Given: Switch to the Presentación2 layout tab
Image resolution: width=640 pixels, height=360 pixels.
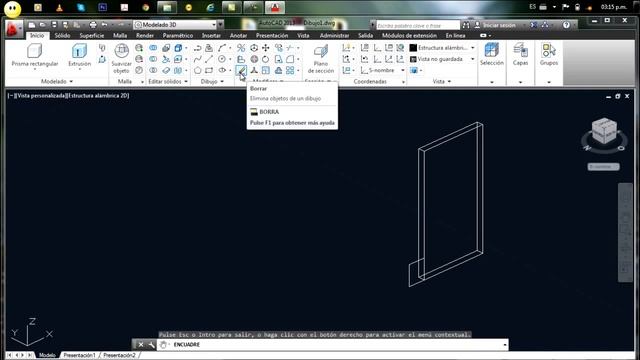Looking at the screenshot, I should pyautogui.click(x=119, y=355).
